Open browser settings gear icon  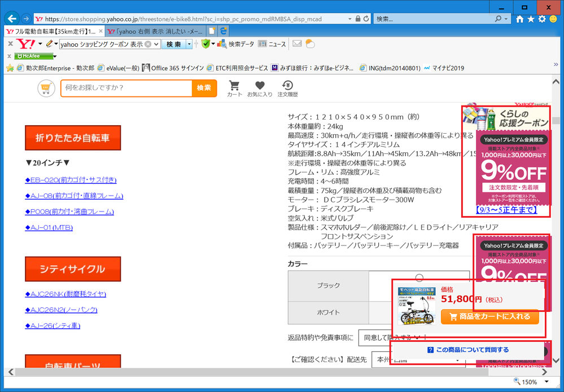pos(542,19)
